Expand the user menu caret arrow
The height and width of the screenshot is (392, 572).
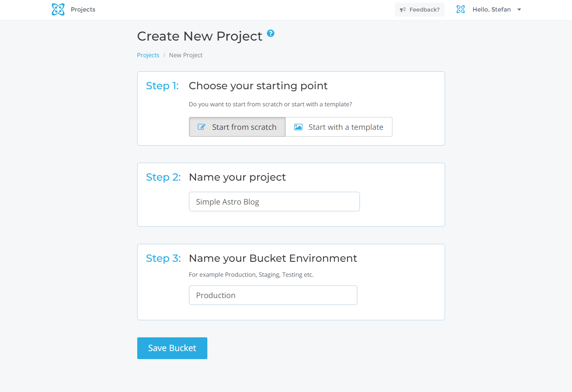[519, 9]
